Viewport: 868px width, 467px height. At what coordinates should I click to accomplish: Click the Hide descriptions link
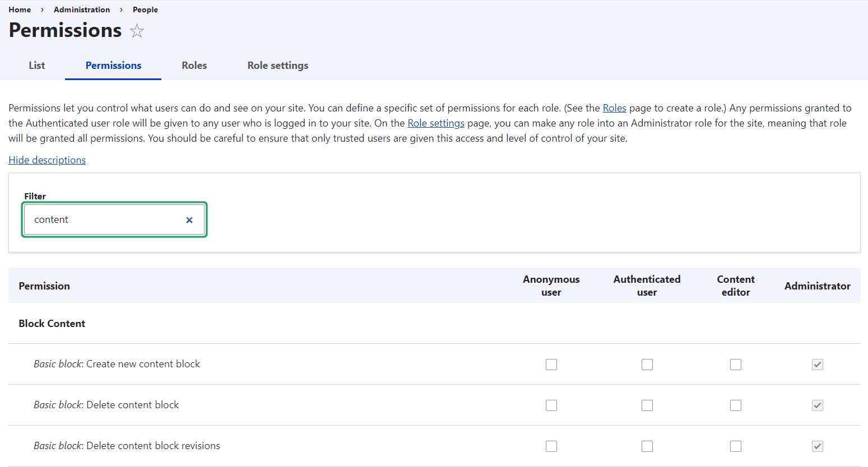pos(47,160)
